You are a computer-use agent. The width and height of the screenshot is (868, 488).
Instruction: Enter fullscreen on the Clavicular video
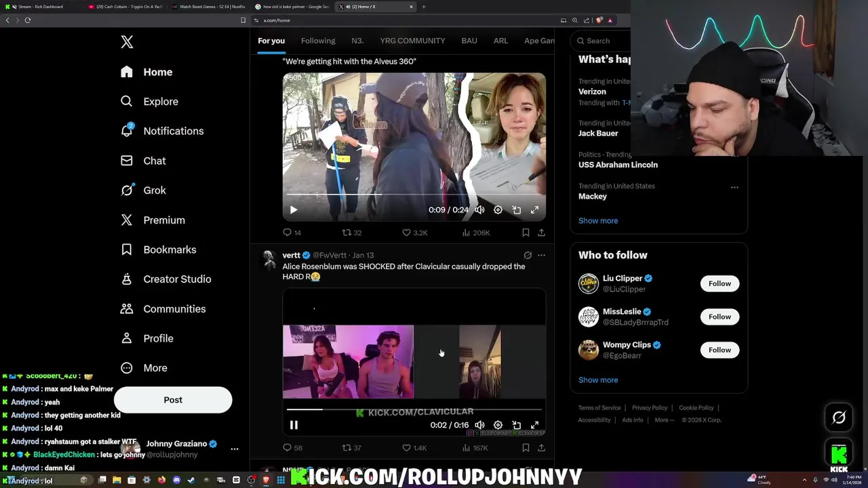tap(534, 425)
